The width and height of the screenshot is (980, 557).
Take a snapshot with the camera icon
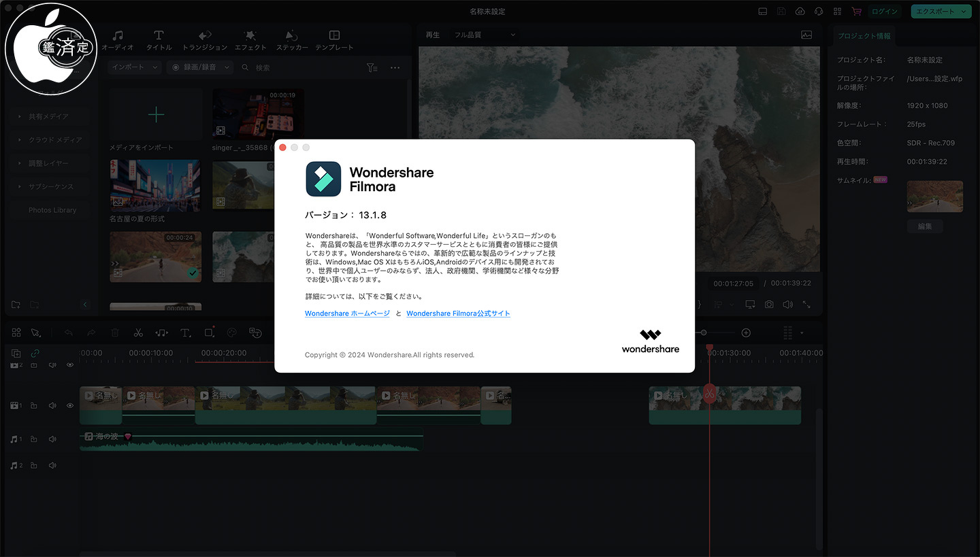(769, 305)
